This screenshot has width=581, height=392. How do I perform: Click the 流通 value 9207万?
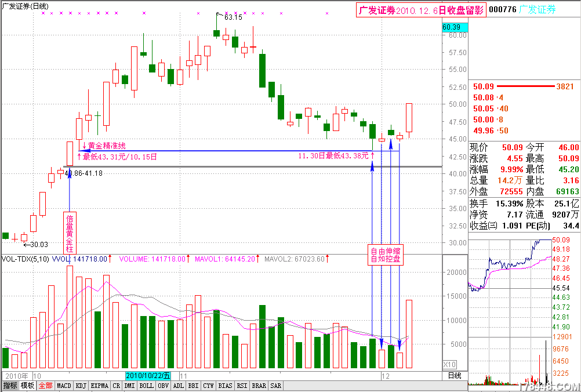[565, 215]
